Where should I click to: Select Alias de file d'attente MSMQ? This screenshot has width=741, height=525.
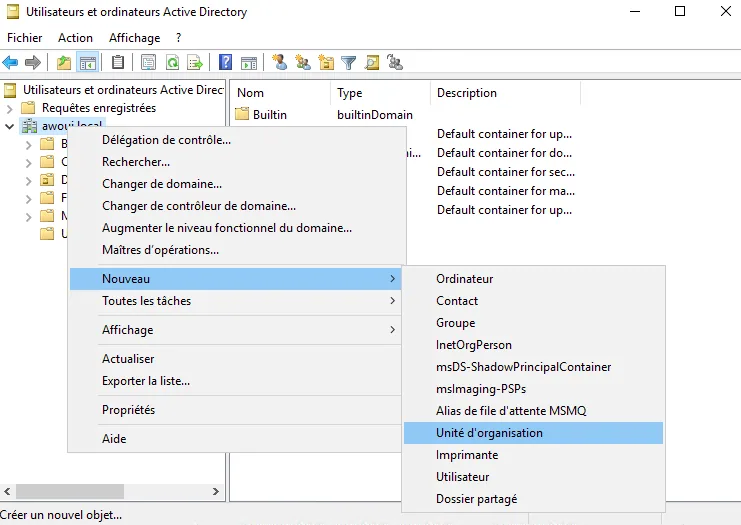(534, 411)
